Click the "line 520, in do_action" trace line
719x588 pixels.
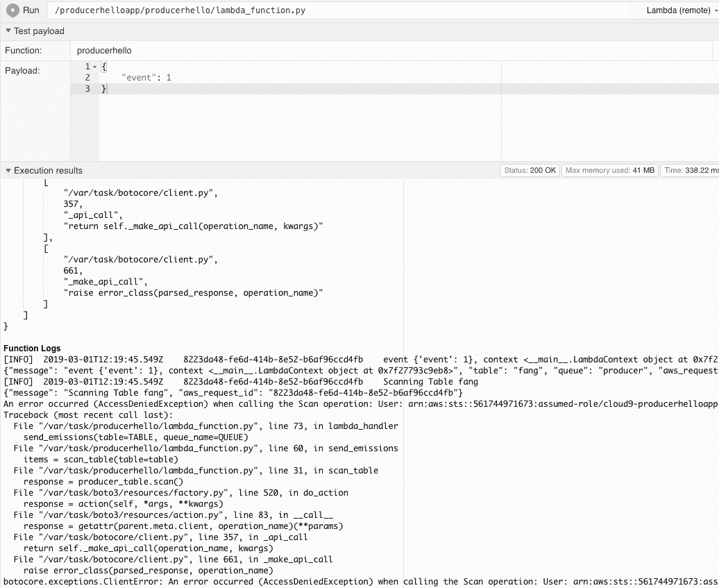click(x=180, y=493)
